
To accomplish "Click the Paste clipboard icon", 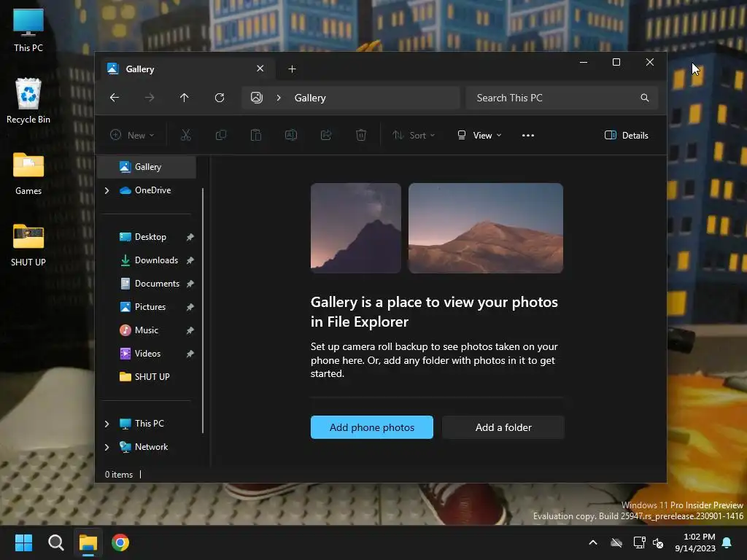I will pyautogui.click(x=256, y=135).
